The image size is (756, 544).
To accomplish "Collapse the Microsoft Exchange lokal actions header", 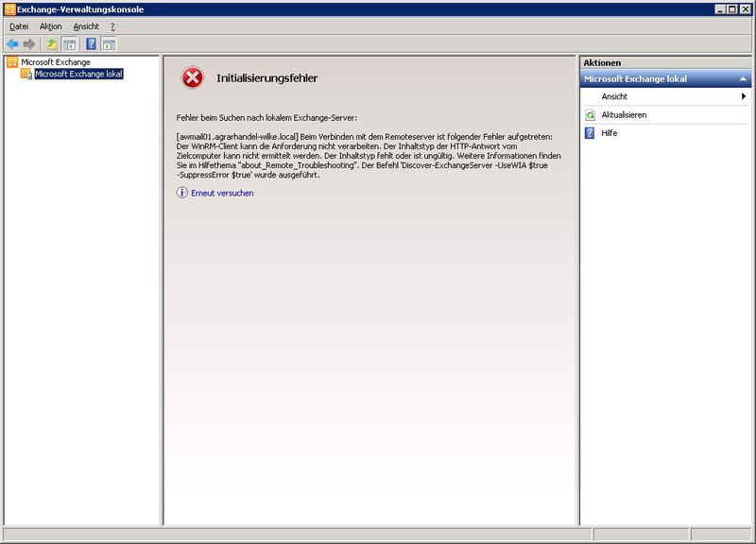I will (x=743, y=79).
